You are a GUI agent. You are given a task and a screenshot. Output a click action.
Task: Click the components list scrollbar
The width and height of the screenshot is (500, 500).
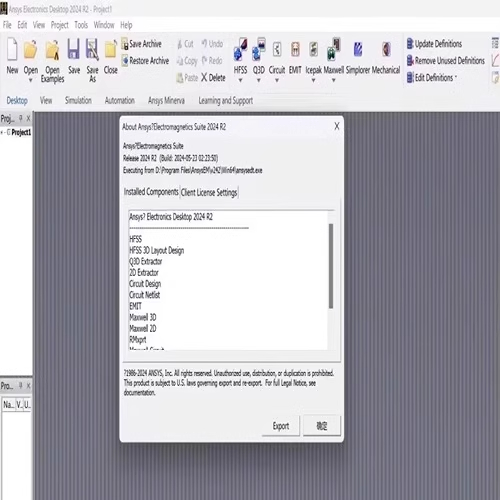(331, 266)
